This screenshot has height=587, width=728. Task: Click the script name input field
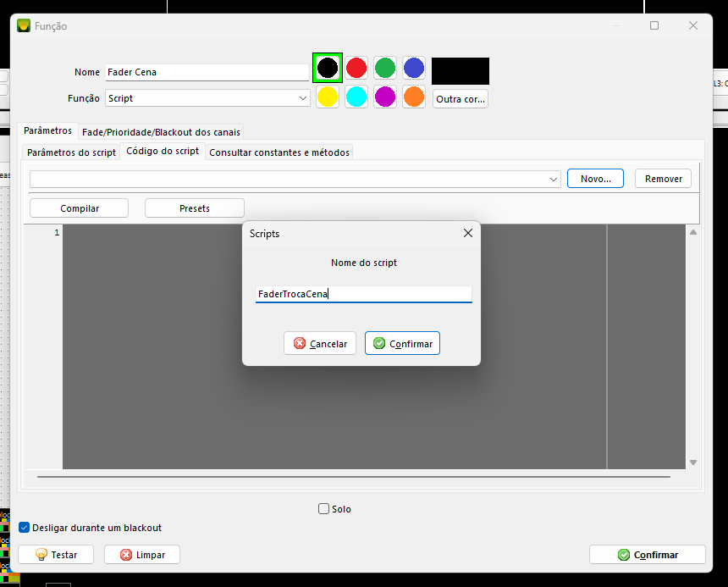363,294
